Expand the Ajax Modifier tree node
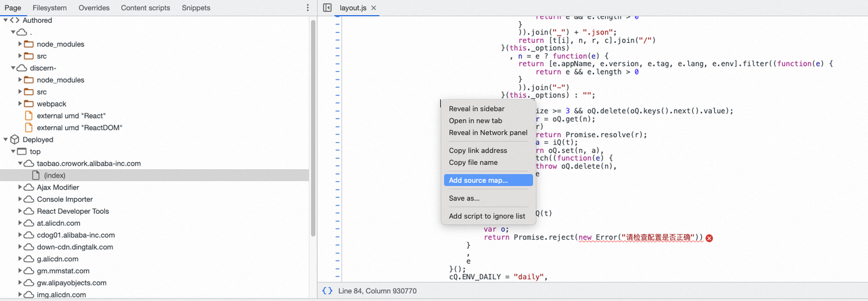The width and height of the screenshot is (868, 301). 20,187
